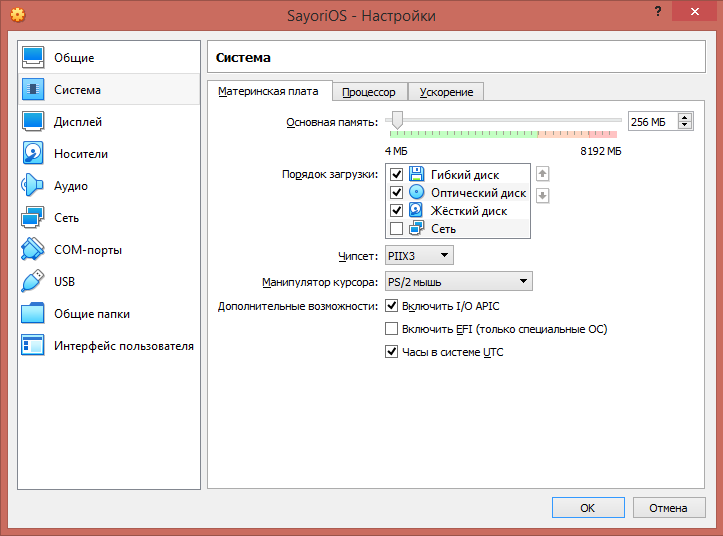This screenshot has height=536, width=723.
Task: Switch to the Ускорение tab
Action: 446,92
